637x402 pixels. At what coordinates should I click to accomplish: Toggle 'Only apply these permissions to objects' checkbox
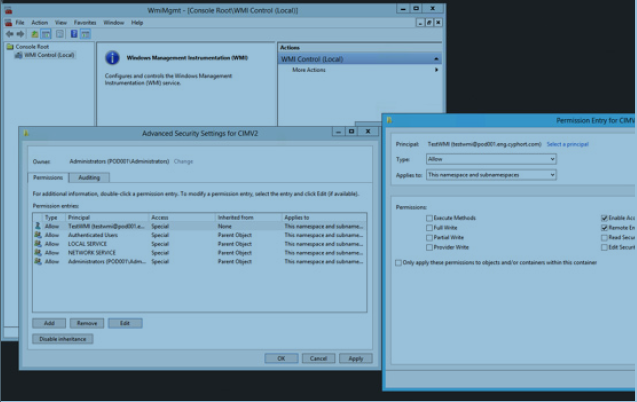pyautogui.click(x=399, y=263)
